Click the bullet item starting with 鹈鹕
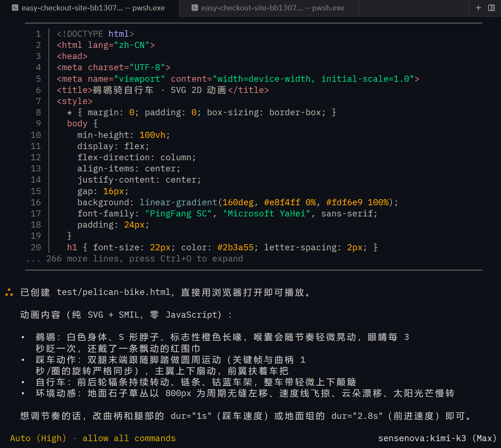This screenshot has width=501, height=448. 222,343
